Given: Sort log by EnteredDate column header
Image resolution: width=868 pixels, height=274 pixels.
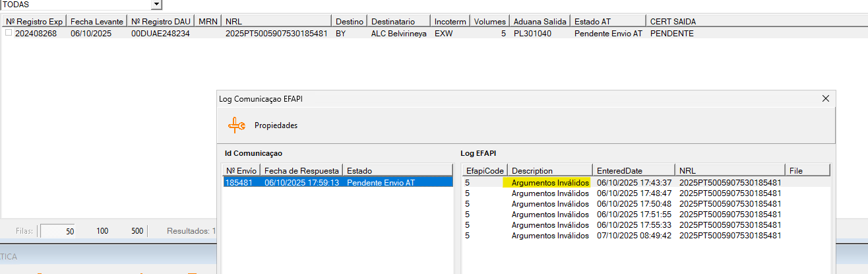Looking at the screenshot, I should pos(619,170).
